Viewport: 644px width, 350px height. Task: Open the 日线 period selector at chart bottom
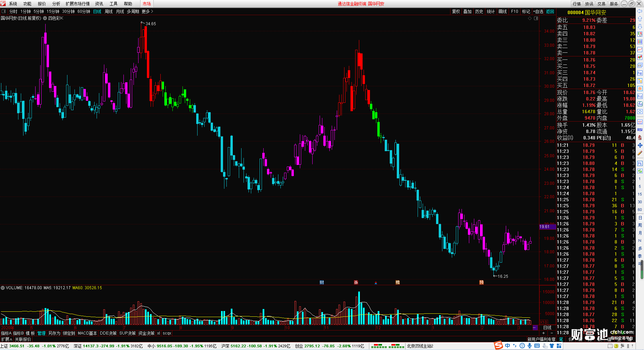click(547, 327)
